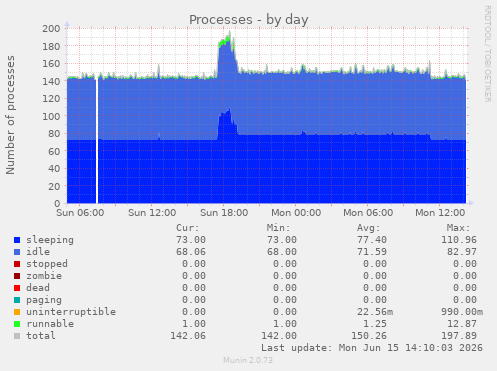Click the 'Last update' timestamp line
This screenshot has height=371, width=497.
(x=372, y=348)
